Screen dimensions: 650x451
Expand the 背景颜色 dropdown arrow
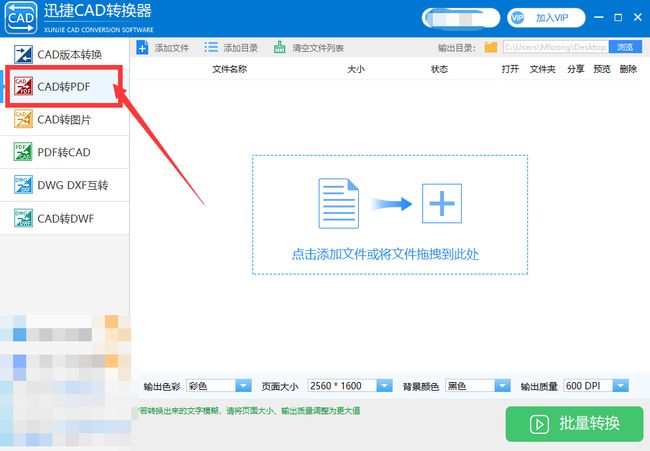coord(502,386)
